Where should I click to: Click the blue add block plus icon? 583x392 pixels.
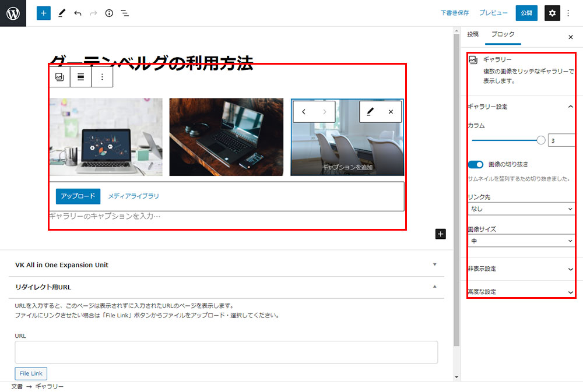(x=44, y=13)
